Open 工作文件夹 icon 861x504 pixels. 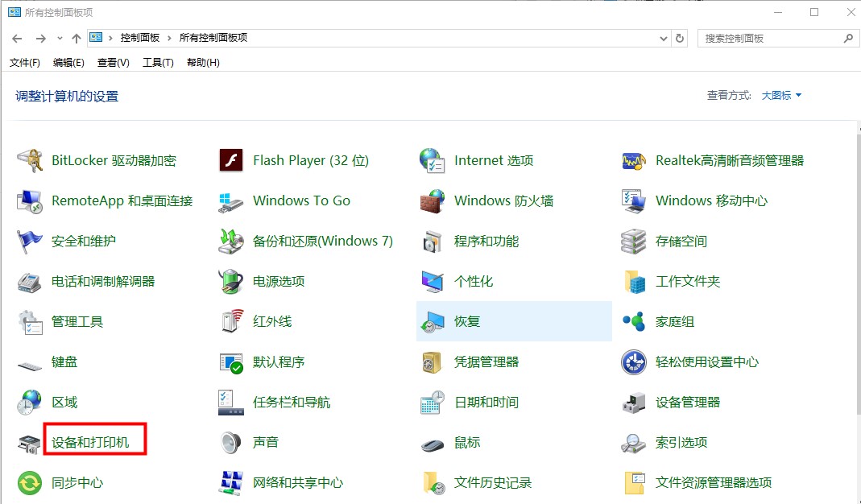(634, 282)
